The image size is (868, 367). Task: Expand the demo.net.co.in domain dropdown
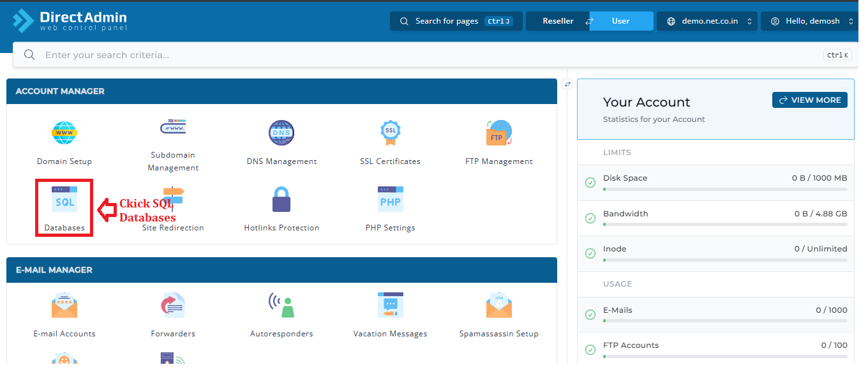(x=707, y=21)
